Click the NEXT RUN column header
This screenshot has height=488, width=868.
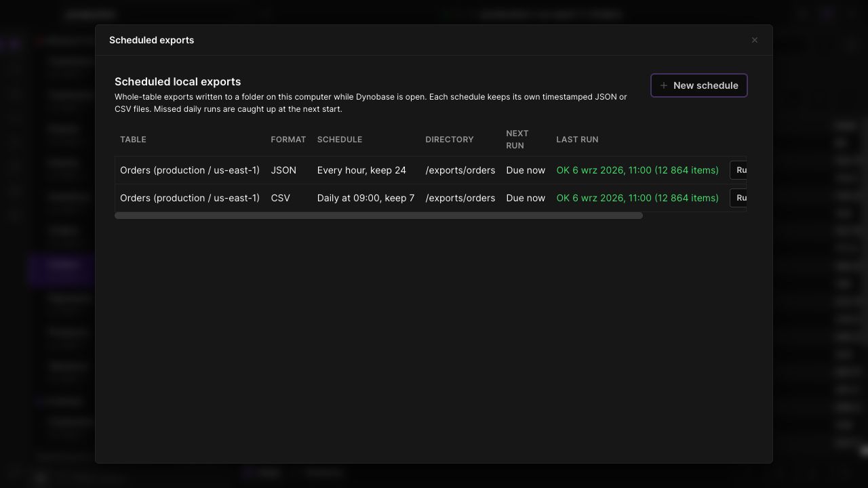(517, 140)
